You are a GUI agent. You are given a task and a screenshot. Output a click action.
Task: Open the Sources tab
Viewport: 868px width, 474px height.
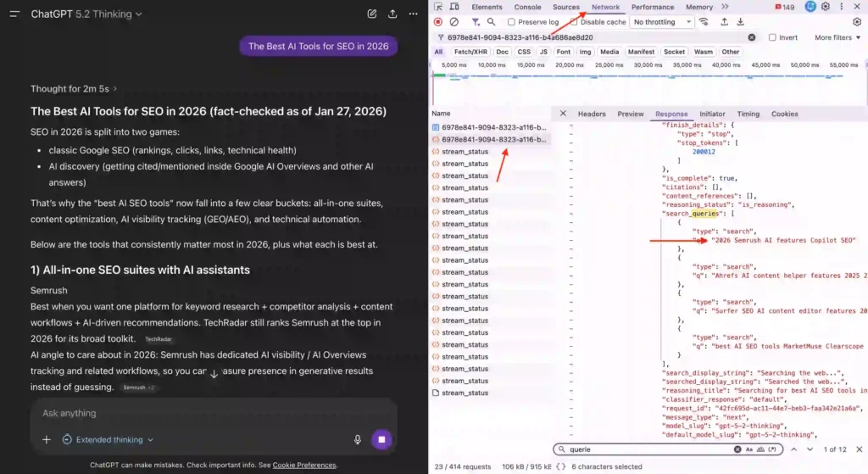coord(565,7)
